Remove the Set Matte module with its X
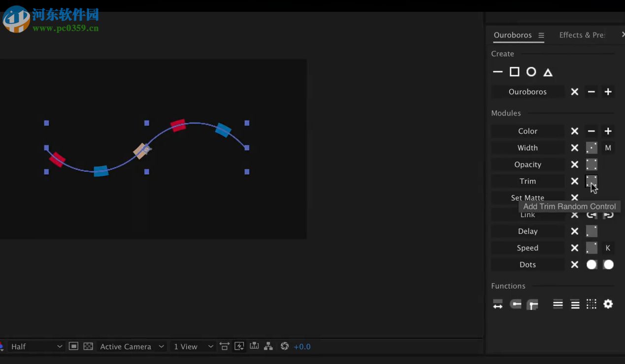This screenshot has width=625, height=364. (x=574, y=197)
